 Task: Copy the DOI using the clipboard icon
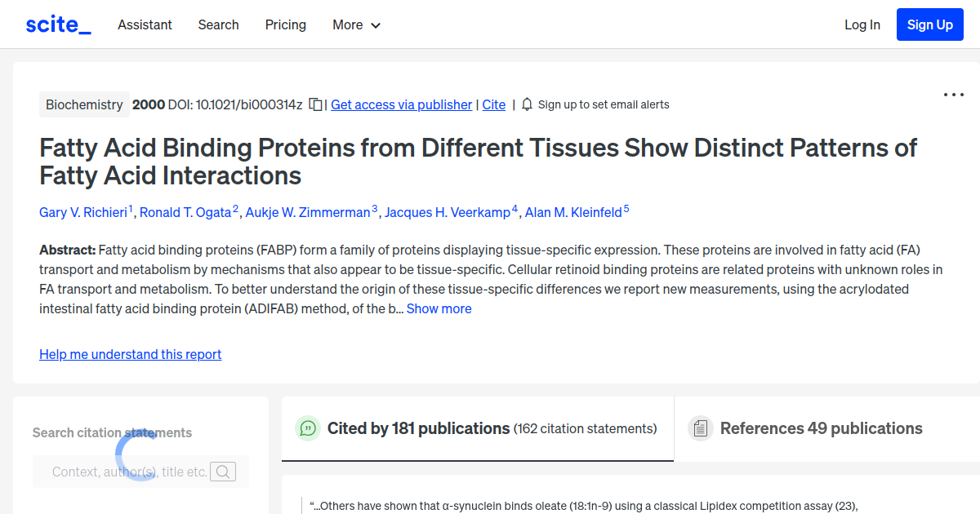315,104
